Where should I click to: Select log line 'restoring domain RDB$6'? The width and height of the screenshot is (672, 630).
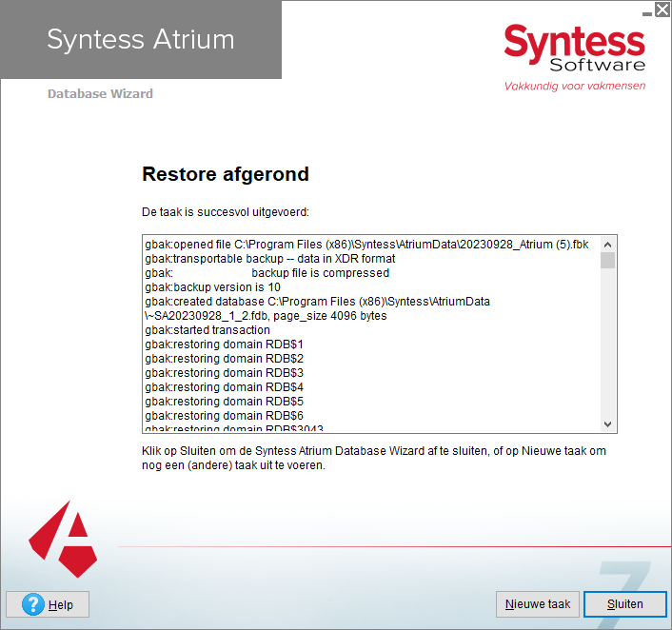click(x=224, y=416)
